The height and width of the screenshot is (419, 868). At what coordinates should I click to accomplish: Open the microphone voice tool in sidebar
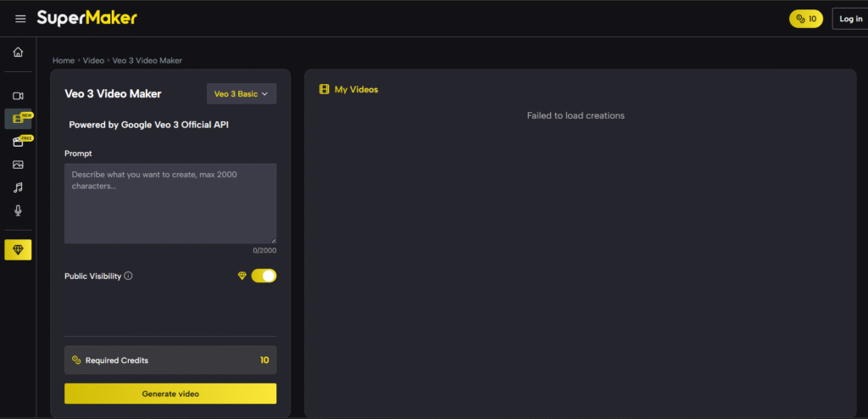tap(18, 210)
